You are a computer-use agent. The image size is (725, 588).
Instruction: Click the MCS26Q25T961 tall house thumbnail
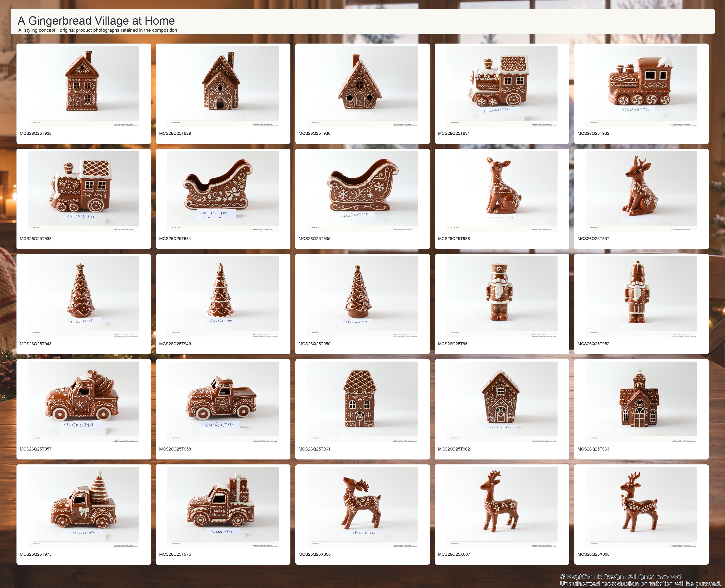[362, 402]
